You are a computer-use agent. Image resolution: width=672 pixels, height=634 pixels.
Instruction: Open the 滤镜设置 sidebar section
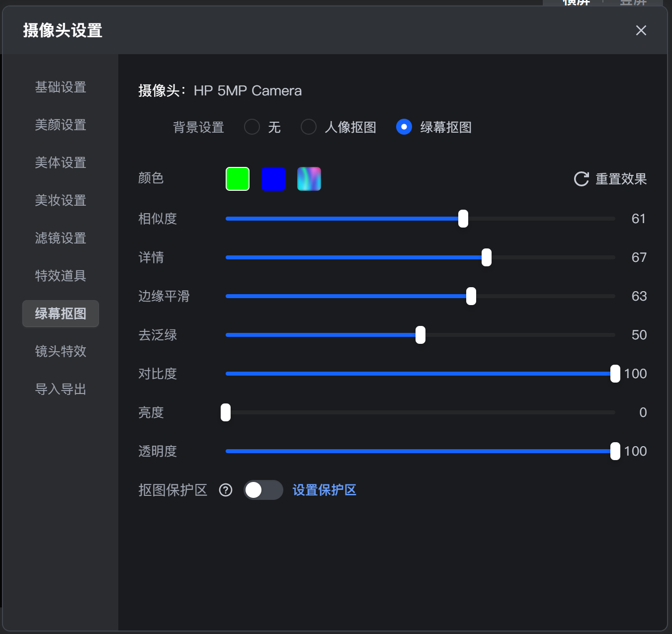coord(61,238)
